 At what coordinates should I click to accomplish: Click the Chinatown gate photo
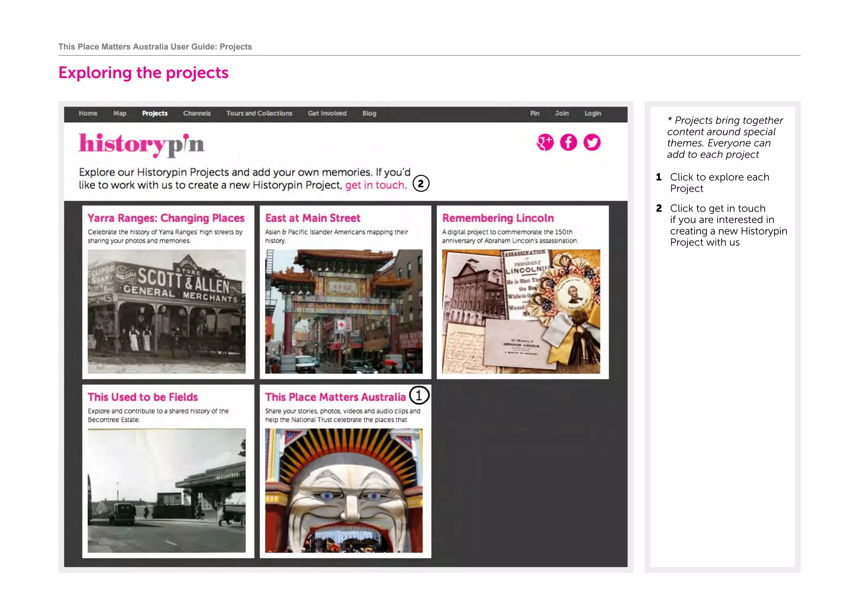344,312
